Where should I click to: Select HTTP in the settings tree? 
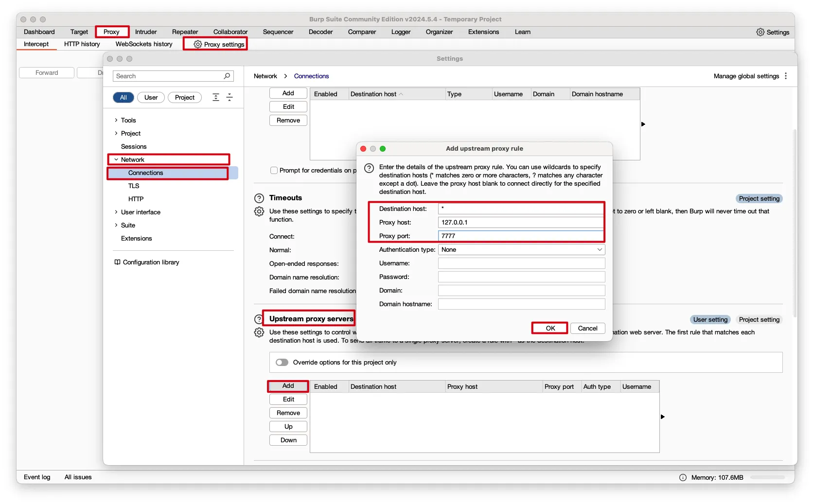[136, 199]
